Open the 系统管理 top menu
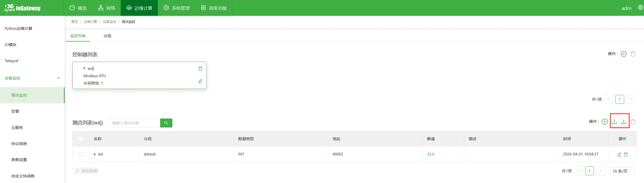 [176, 8]
